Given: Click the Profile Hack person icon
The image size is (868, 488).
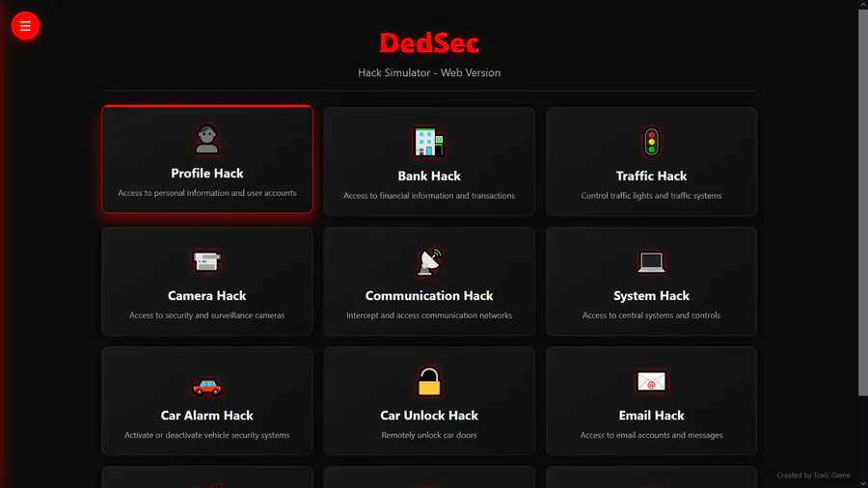Looking at the screenshot, I should 207,138.
